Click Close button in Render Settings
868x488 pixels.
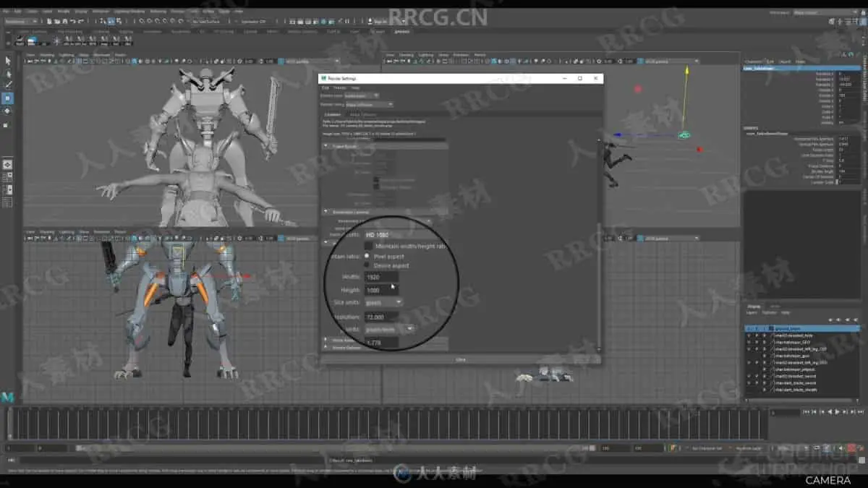460,359
